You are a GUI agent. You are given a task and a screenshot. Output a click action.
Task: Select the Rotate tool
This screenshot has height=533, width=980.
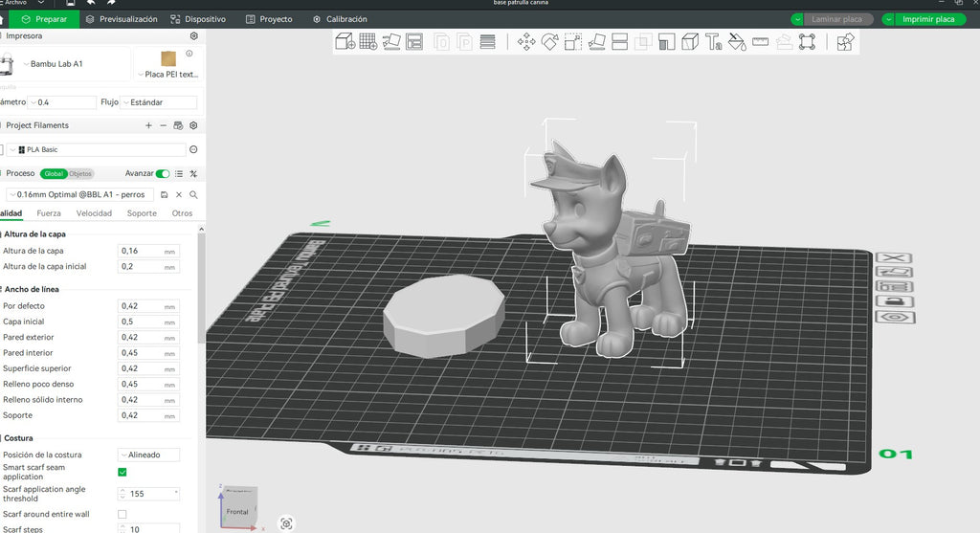pyautogui.click(x=549, y=42)
